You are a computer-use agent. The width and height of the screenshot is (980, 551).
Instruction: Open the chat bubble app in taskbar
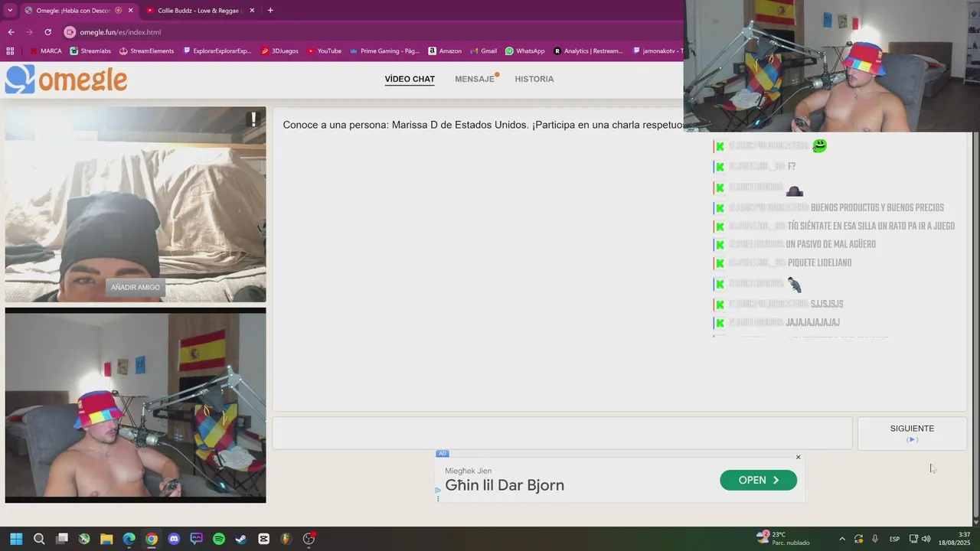(x=196, y=539)
